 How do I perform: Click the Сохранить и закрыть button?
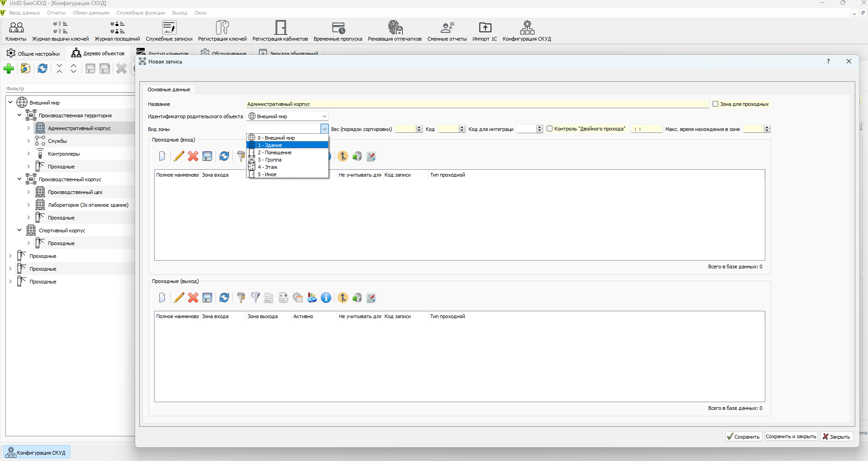[791, 437]
